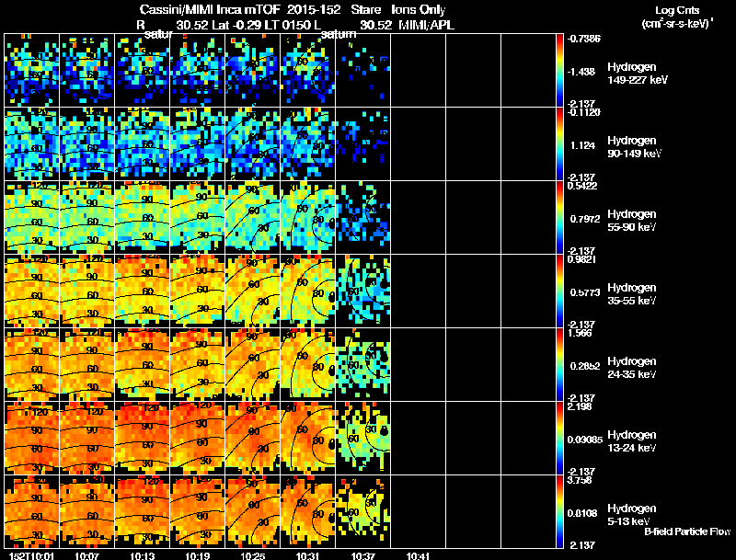The image size is (736, 560).
Task: Click the 90-149 keV Hydrogen color bar
Action: point(560,144)
